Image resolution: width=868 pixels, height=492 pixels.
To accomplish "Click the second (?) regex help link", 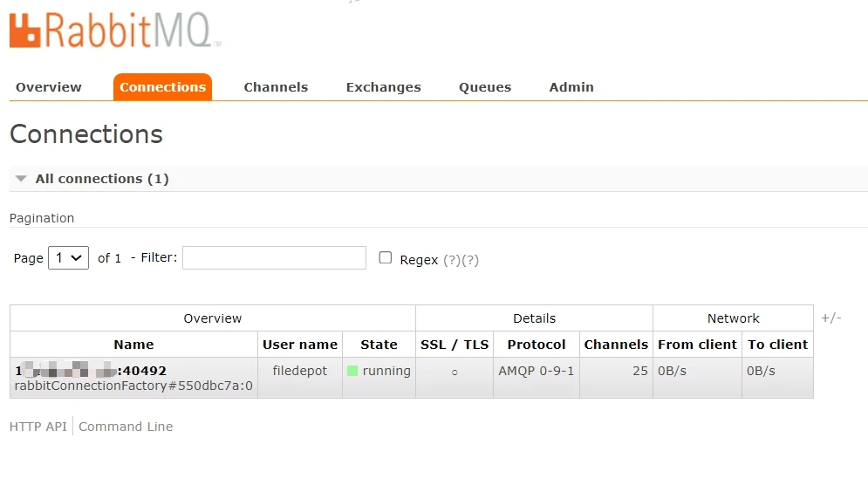I will (470, 260).
